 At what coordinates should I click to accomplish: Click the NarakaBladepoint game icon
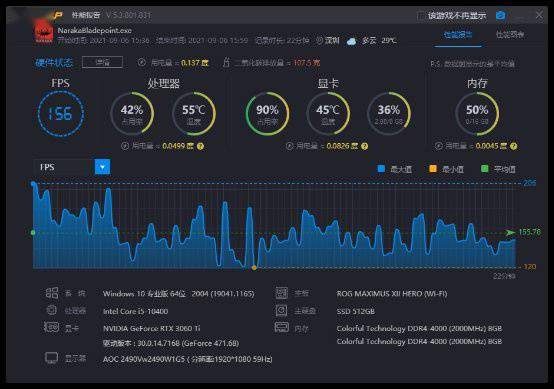click(44, 34)
